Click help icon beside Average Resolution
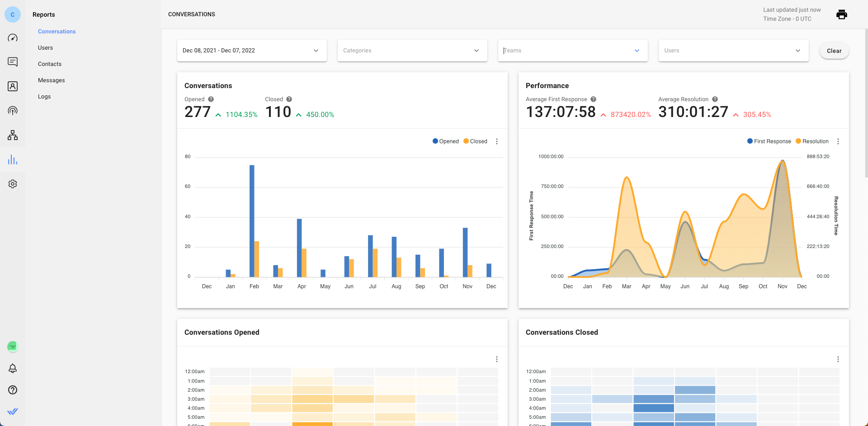 coord(715,99)
